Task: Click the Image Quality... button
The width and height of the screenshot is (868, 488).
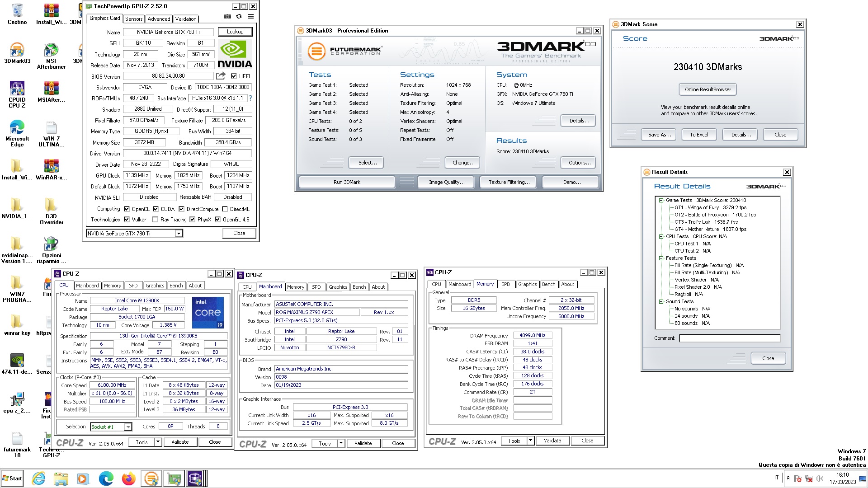Action: coord(447,182)
